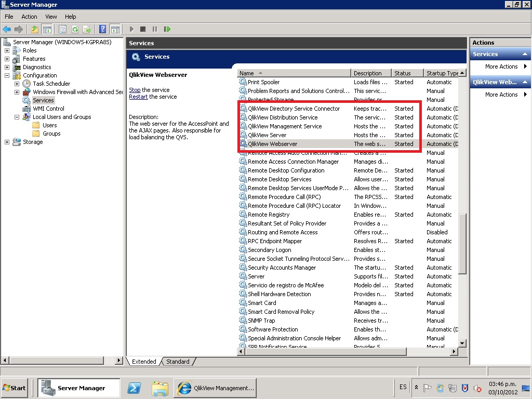Click the Export List toolbar icon
The width and height of the screenshot is (532, 399).
click(x=87, y=29)
